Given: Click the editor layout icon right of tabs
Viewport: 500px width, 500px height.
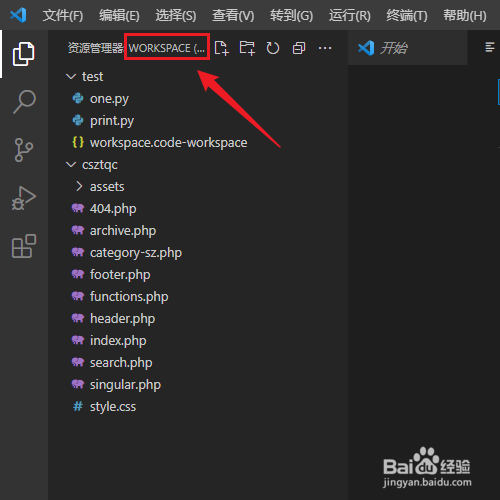Looking at the screenshot, I should pyautogui.click(x=489, y=47).
